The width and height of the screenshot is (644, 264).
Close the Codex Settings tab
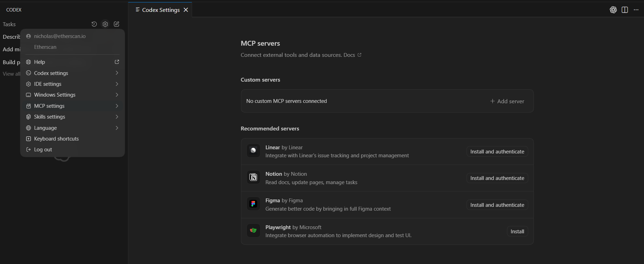(x=186, y=10)
